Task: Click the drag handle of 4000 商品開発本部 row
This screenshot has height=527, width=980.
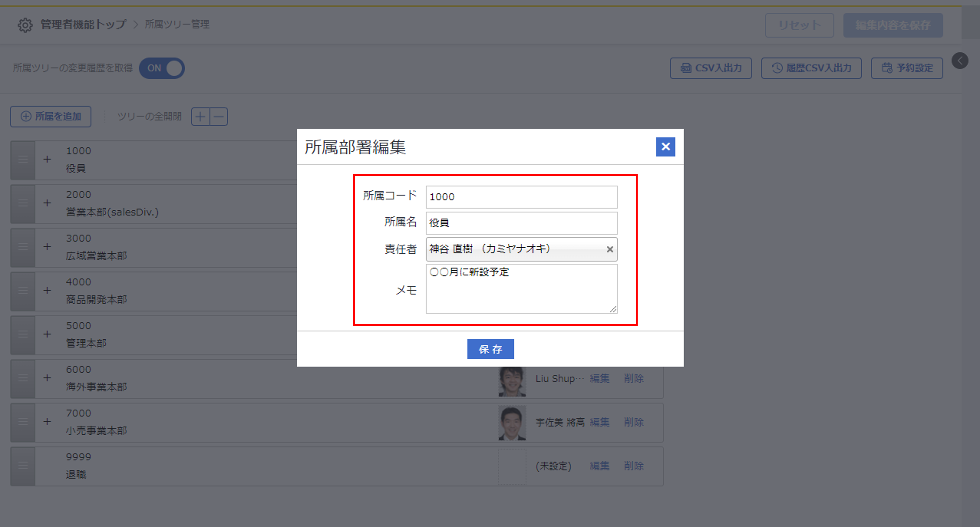Action: click(23, 291)
